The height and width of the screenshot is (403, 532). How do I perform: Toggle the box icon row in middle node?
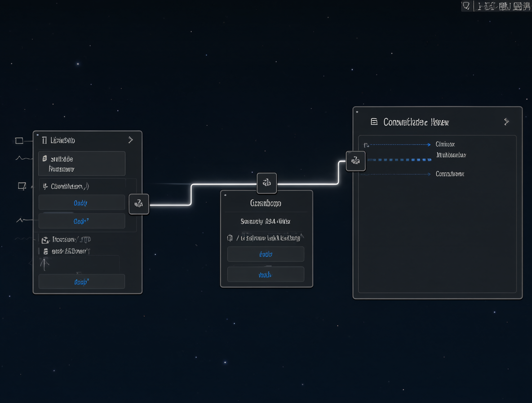click(266, 238)
